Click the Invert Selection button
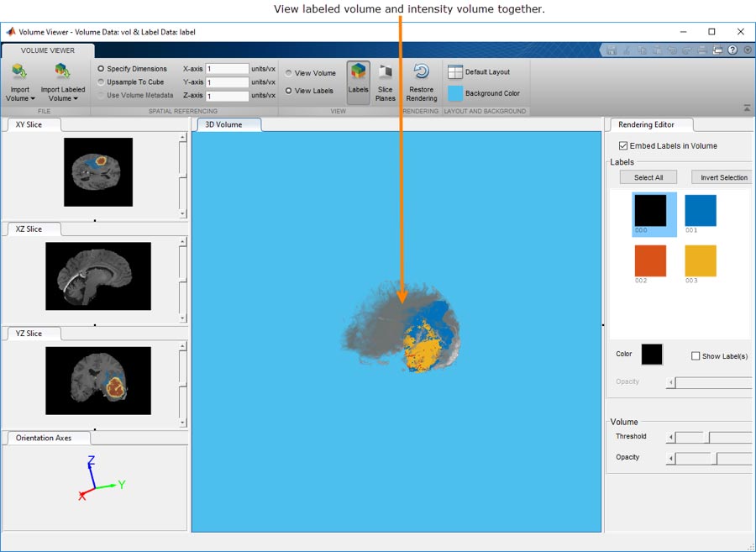Image resolution: width=756 pixels, height=552 pixels. (722, 177)
